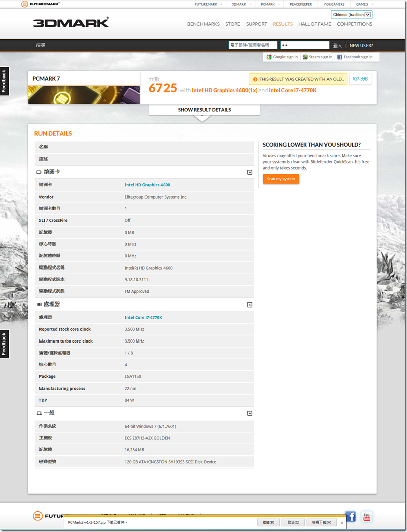Click the 取消(C) cancel download button
The image size is (407, 532).
click(x=293, y=522)
